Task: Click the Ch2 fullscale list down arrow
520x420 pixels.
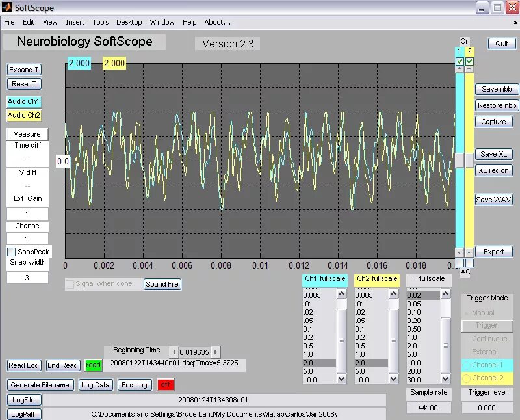Action: (394, 378)
